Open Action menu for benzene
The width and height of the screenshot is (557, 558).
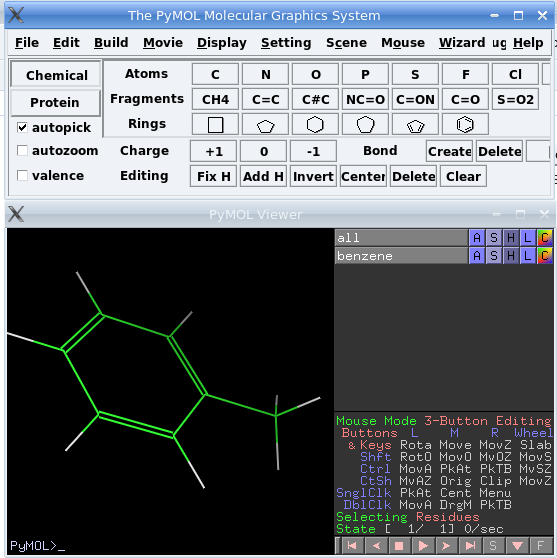pos(477,256)
